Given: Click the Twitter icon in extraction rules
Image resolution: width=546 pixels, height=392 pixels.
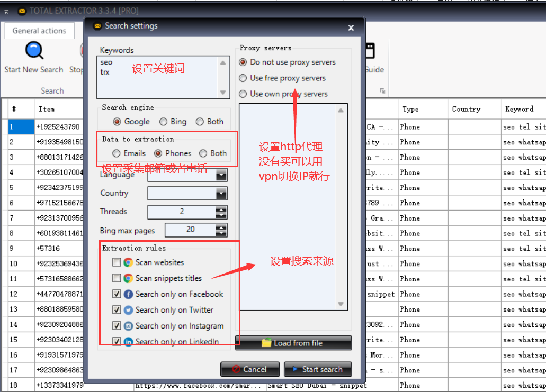Looking at the screenshot, I should [127, 310].
